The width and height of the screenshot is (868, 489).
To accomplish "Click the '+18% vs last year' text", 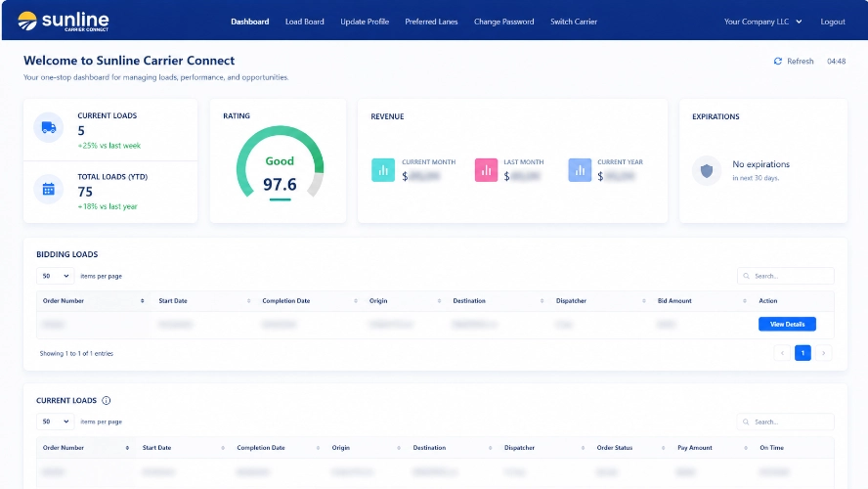I will point(108,206).
